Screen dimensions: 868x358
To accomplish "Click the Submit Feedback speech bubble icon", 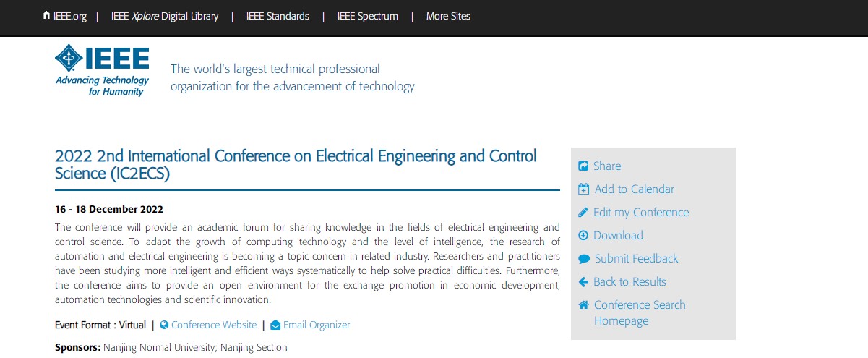I will tap(584, 259).
